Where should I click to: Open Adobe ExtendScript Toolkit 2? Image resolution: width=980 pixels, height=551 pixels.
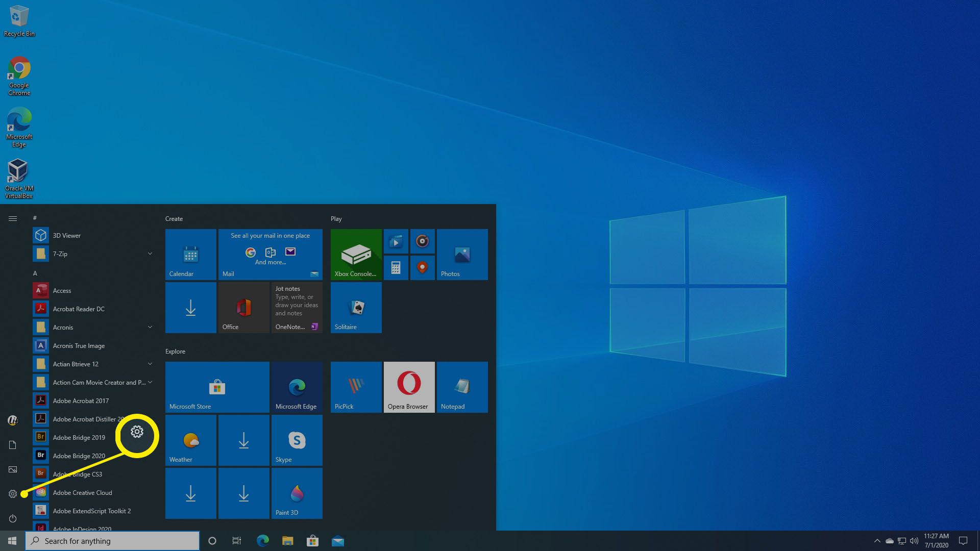[x=93, y=511]
